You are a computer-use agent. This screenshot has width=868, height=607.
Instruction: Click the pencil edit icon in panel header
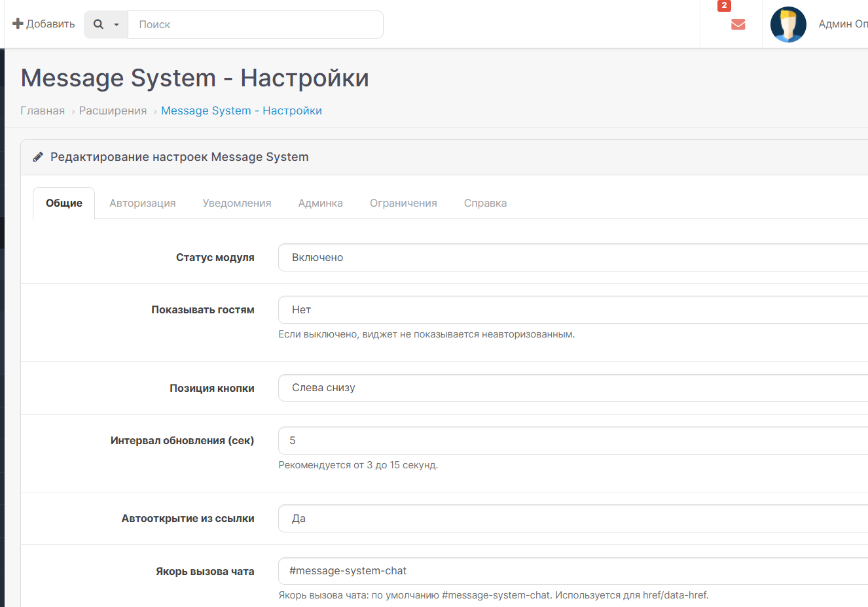[38, 157]
